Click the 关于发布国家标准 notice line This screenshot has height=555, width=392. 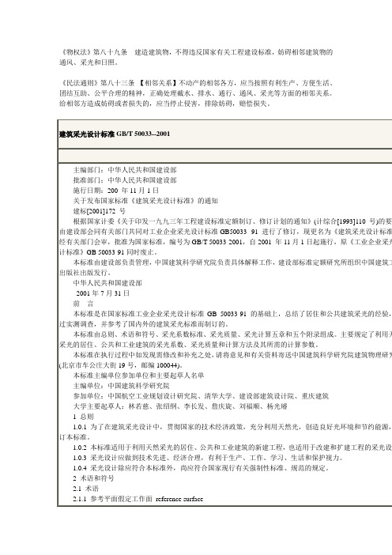[145, 201]
